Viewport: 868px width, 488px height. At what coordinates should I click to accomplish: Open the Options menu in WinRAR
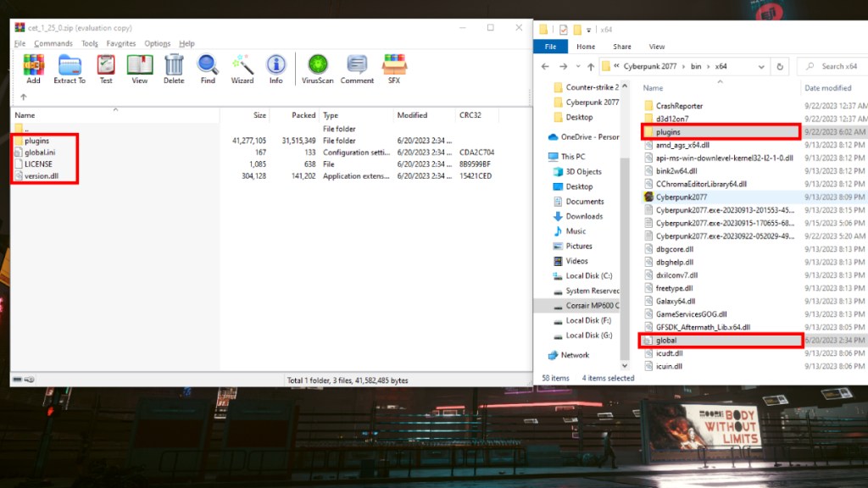click(x=157, y=43)
